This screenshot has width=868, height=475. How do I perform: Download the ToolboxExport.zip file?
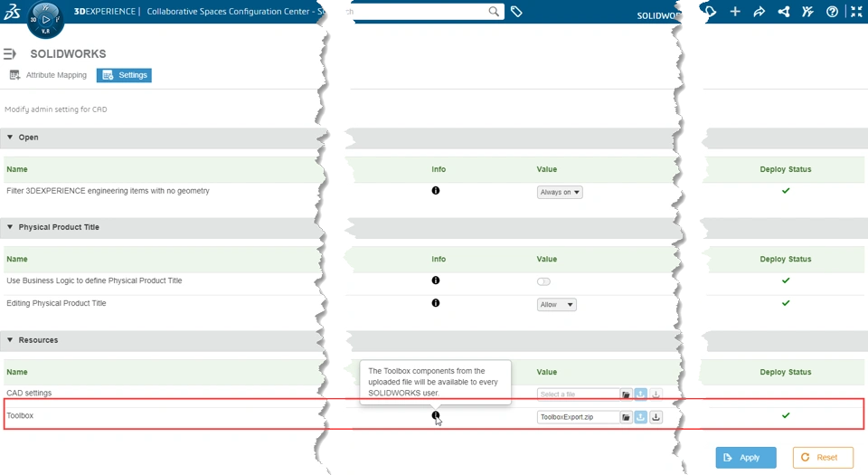656,417
